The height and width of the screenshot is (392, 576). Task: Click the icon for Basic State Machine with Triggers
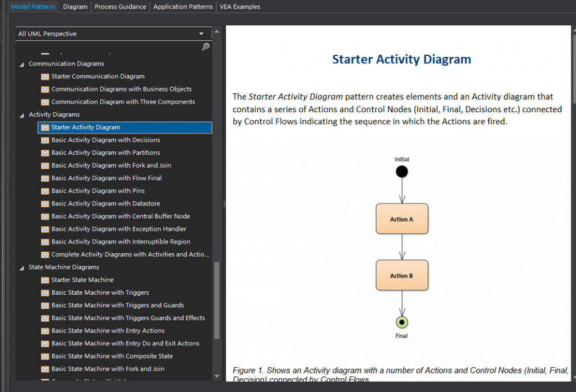[x=45, y=292]
